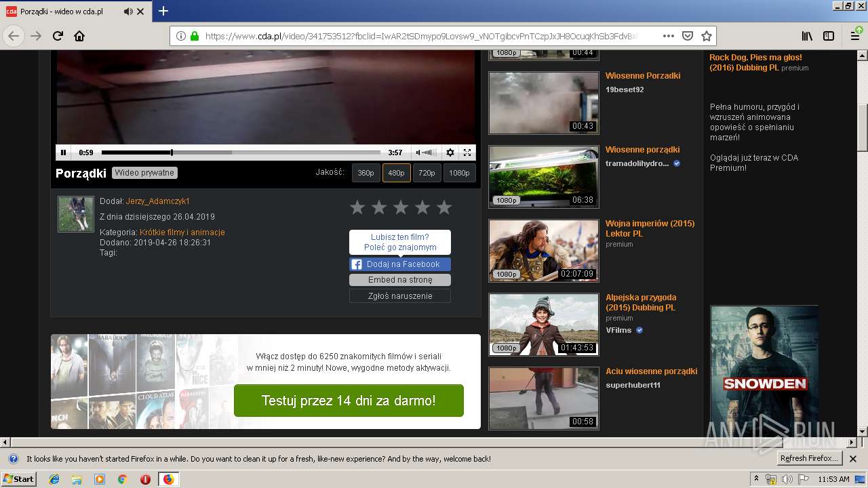Open Wiosenne Porzadki video by 19beset92
Viewport: 868px width, 488px height.
coord(643,76)
